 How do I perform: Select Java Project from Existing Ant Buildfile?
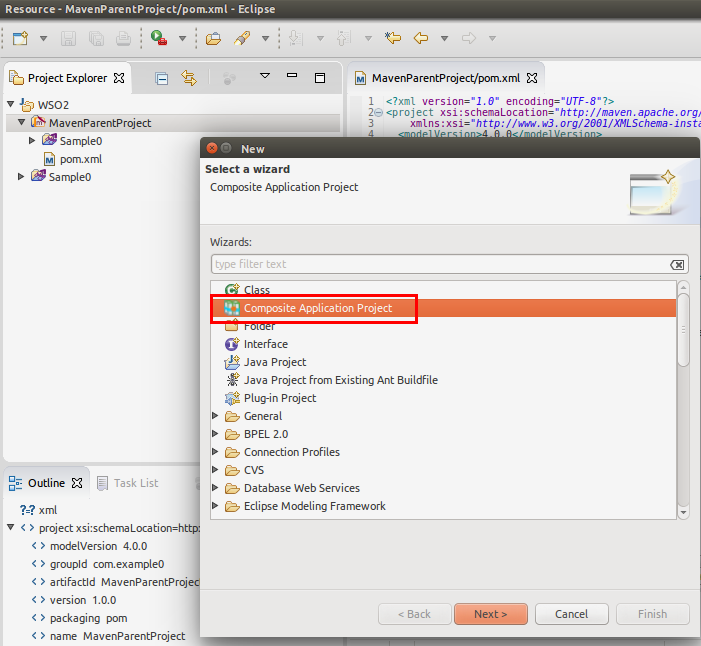point(340,380)
